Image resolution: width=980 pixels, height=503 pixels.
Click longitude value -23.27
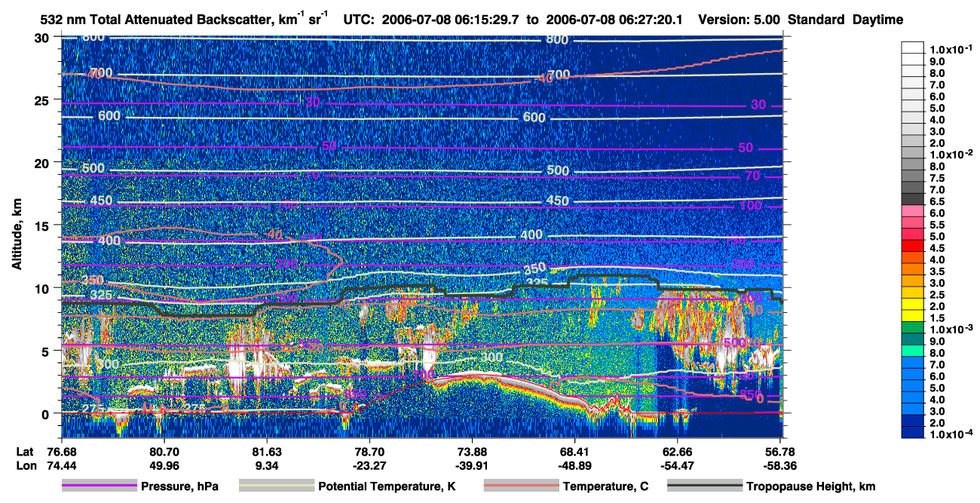coord(369,465)
